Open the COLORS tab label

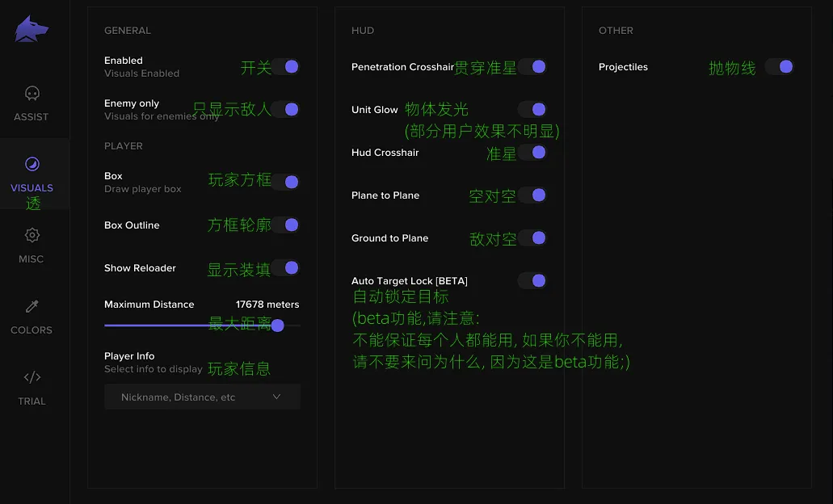pyautogui.click(x=32, y=330)
